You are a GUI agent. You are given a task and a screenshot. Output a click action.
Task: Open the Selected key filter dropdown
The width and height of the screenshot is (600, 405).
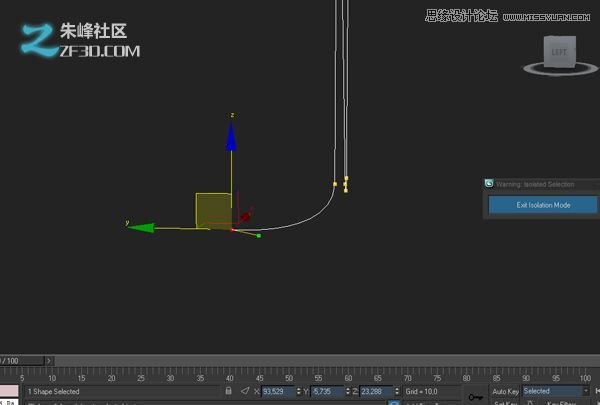pyautogui.click(x=555, y=391)
